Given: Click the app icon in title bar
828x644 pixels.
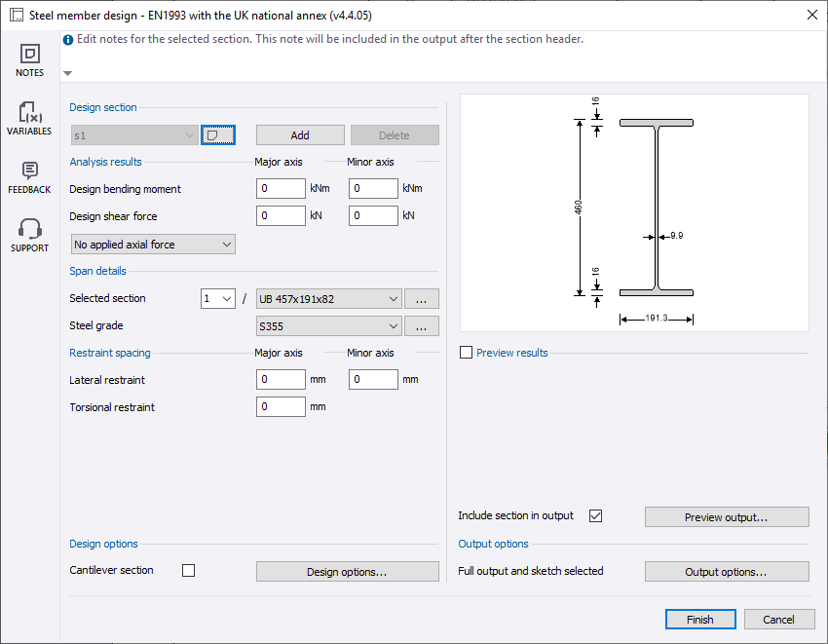Looking at the screenshot, I should coord(16,16).
